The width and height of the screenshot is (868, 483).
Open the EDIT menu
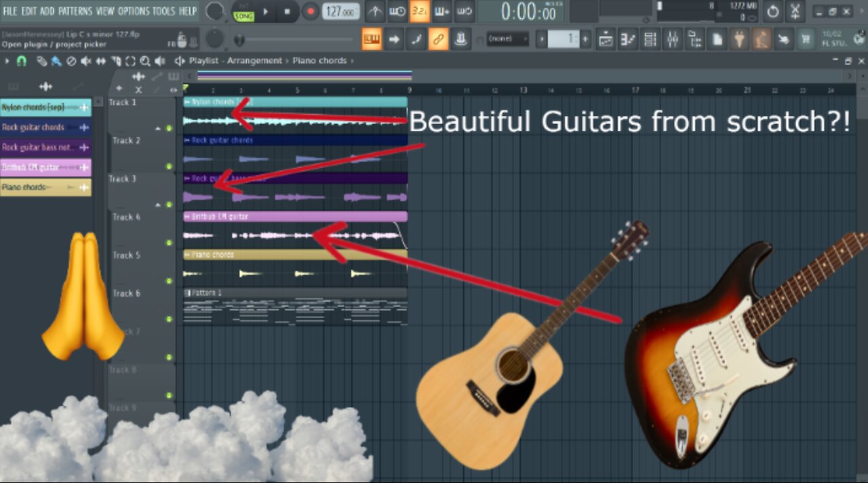(x=28, y=11)
